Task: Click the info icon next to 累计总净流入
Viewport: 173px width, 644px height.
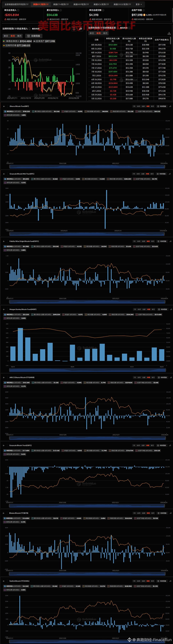Action: (61, 10)
